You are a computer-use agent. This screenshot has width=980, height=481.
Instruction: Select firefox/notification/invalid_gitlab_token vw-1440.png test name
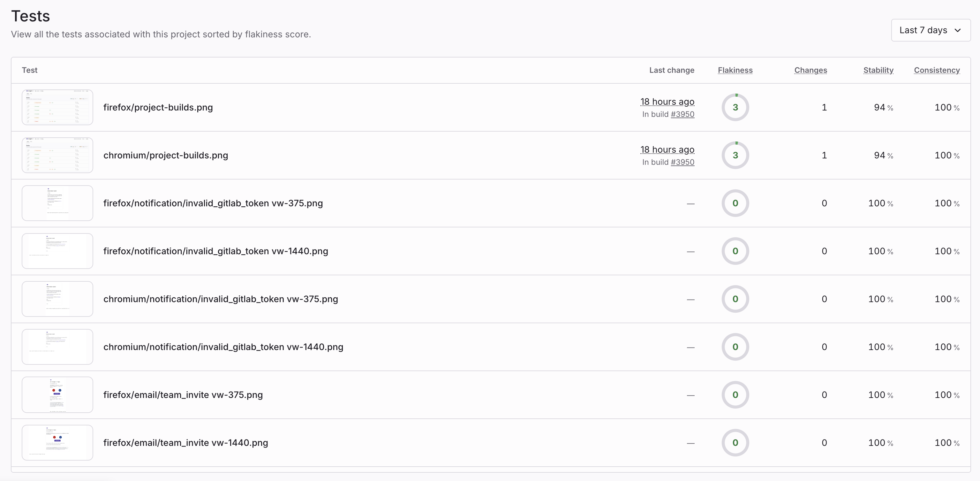(215, 251)
